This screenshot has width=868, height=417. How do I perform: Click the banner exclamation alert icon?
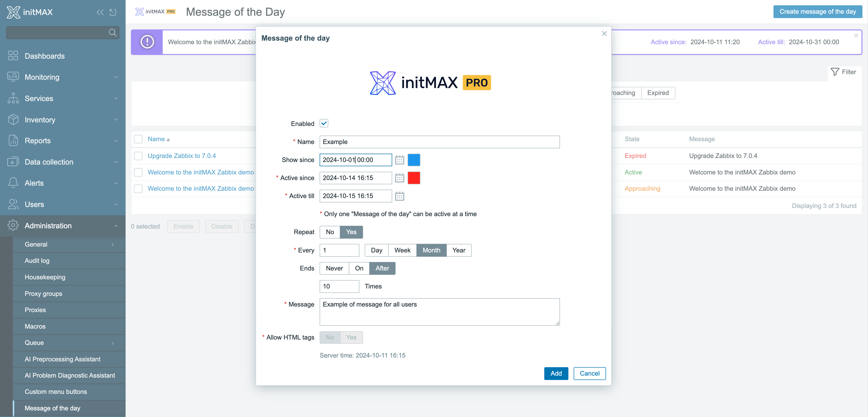pos(147,42)
